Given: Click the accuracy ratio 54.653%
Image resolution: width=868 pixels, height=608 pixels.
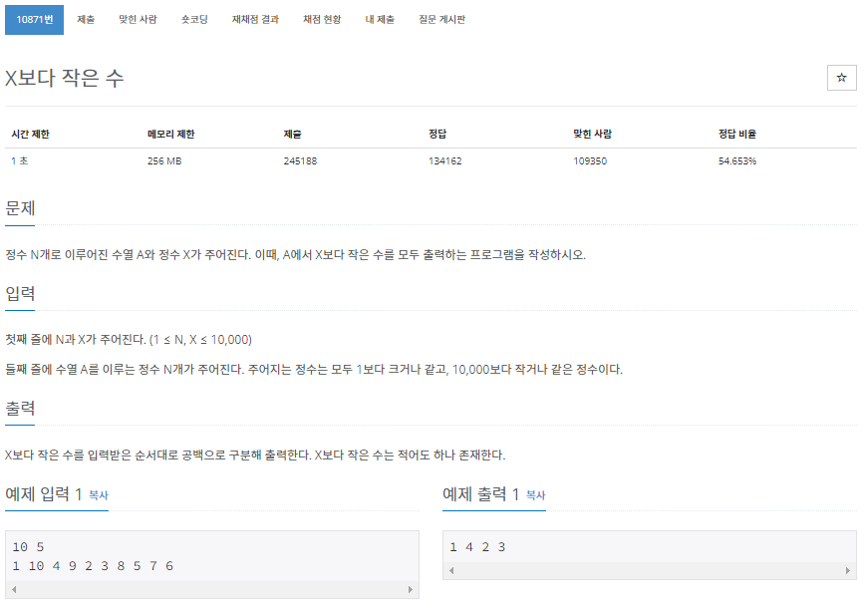Looking at the screenshot, I should point(737,161).
